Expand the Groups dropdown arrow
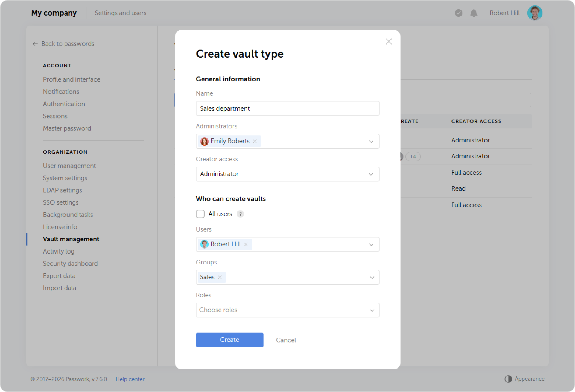 [x=372, y=277]
